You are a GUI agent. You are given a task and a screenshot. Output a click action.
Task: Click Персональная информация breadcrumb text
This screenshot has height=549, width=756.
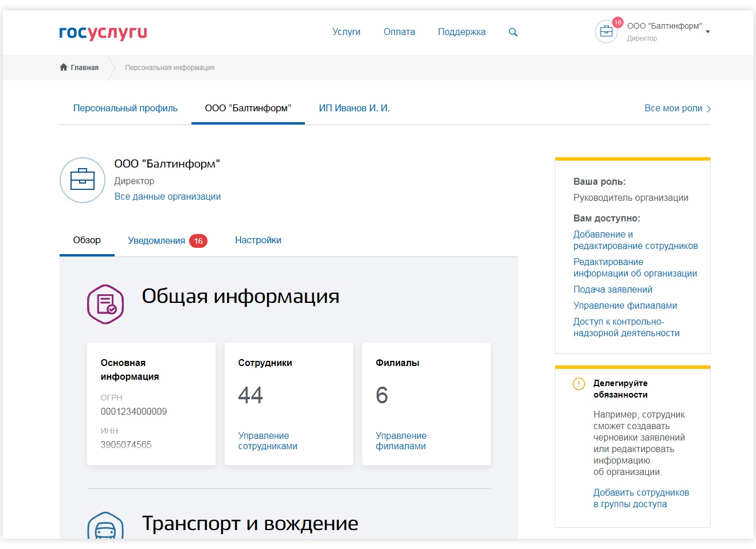click(x=170, y=68)
